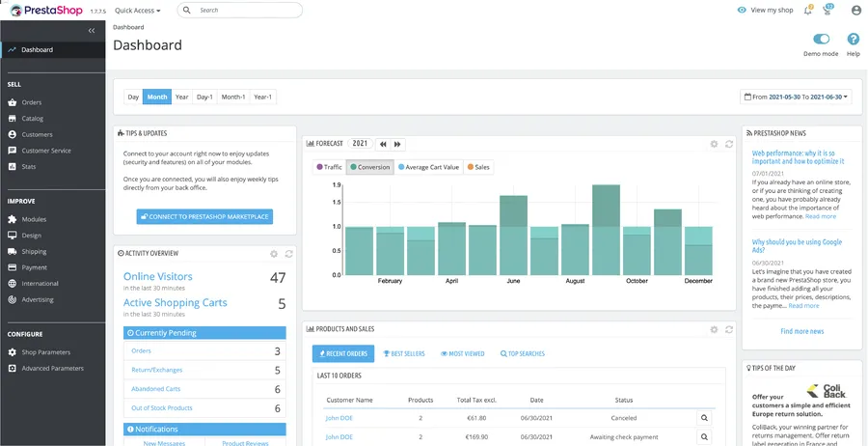
Task: Collapse the sidebar with double-chevron icon
Action: (x=92, y=31)
